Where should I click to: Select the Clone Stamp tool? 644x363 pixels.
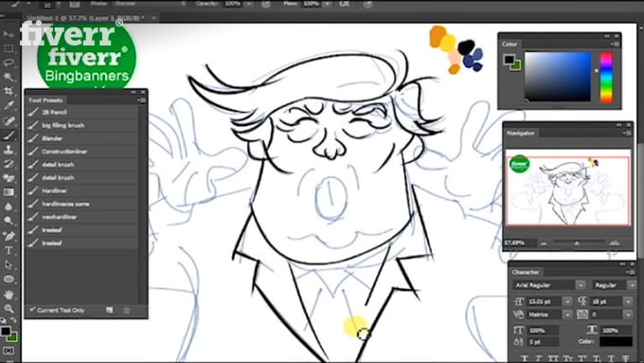9,150
